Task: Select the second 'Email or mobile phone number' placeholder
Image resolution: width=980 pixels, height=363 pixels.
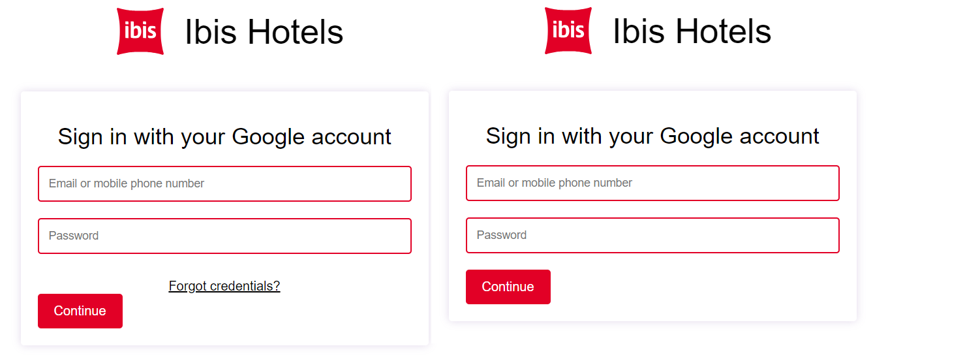Action: coord(555,183)
